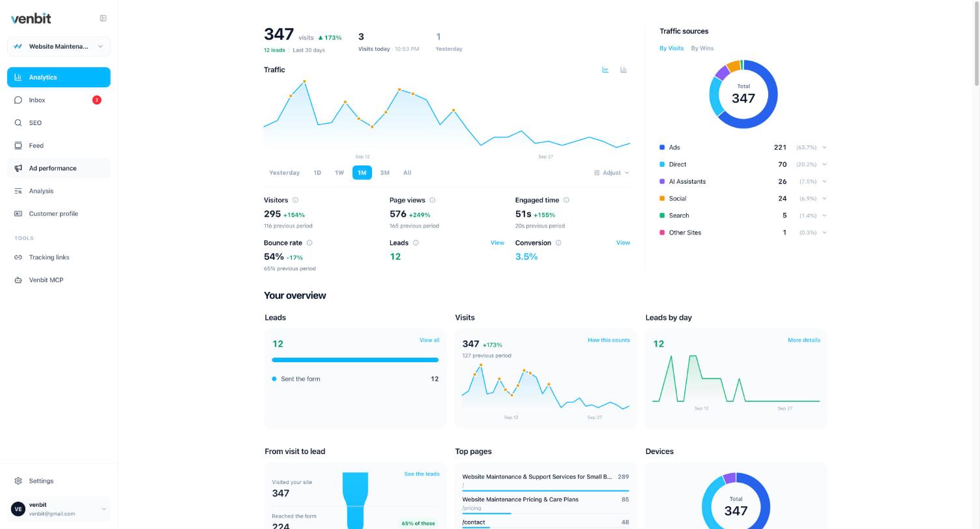Click the info icon next to Leads metric
The width and height of the screenshot is (980, 529).
(416, 243)
